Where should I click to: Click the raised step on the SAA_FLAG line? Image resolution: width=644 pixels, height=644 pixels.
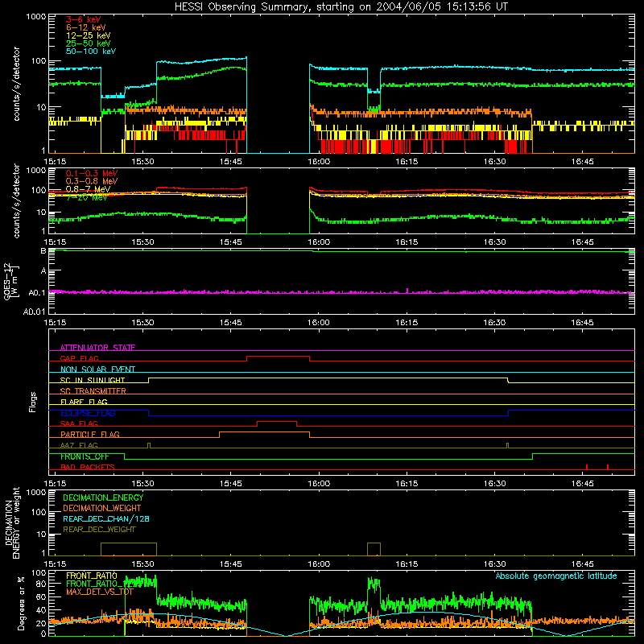point(277,422)
